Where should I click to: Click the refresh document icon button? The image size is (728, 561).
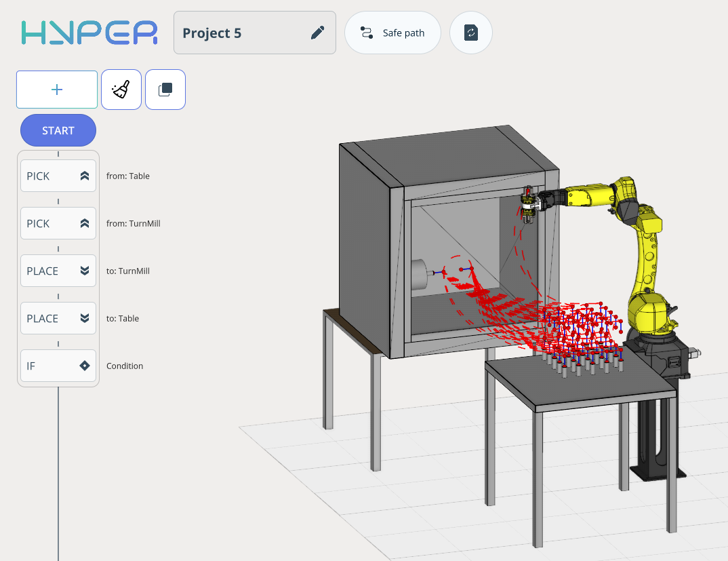(471, 33)
